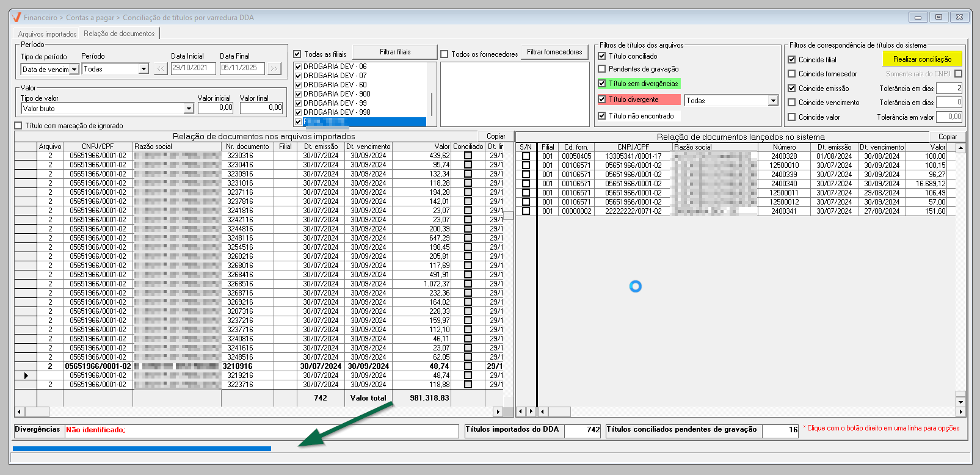This screenshot has height=475, width=980.
Task: Enable the Pendentes de gravação filter
Action: click(602, 69)
